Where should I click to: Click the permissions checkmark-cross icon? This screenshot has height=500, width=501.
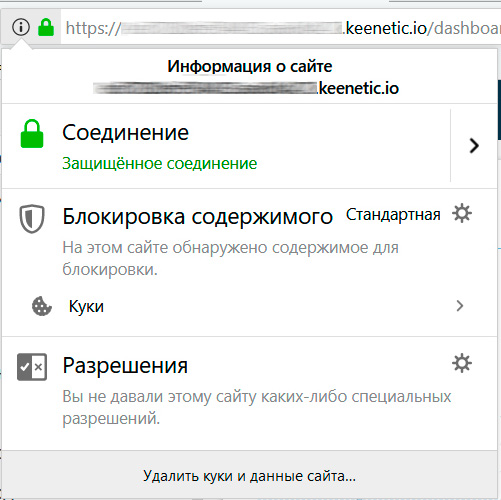pos(32,367)
